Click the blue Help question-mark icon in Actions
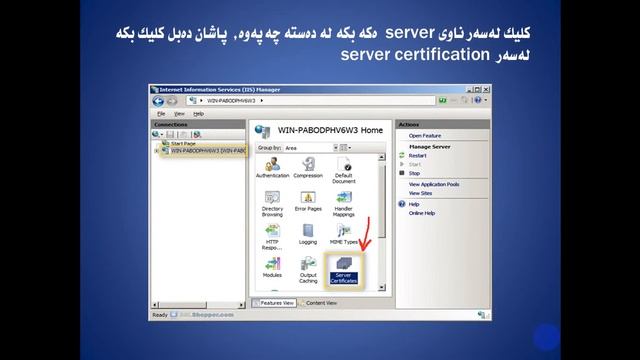Viewport: 640px width, 360px height. click(x=402, y=204)
